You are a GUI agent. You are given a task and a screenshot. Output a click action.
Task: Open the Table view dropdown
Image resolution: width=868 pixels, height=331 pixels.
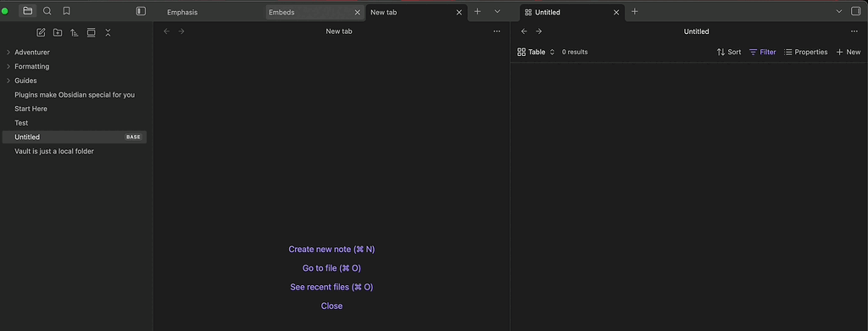coord(536,52)
